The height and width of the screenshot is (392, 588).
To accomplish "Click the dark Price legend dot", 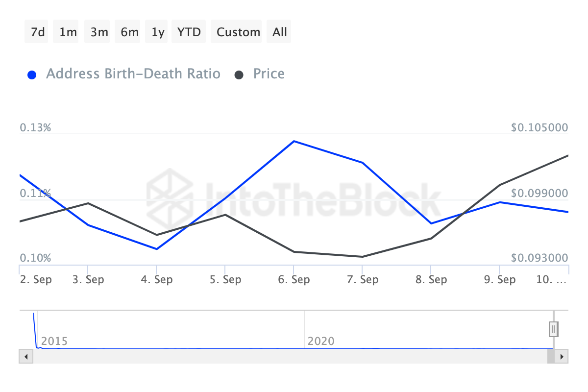I will click(239, 75).
